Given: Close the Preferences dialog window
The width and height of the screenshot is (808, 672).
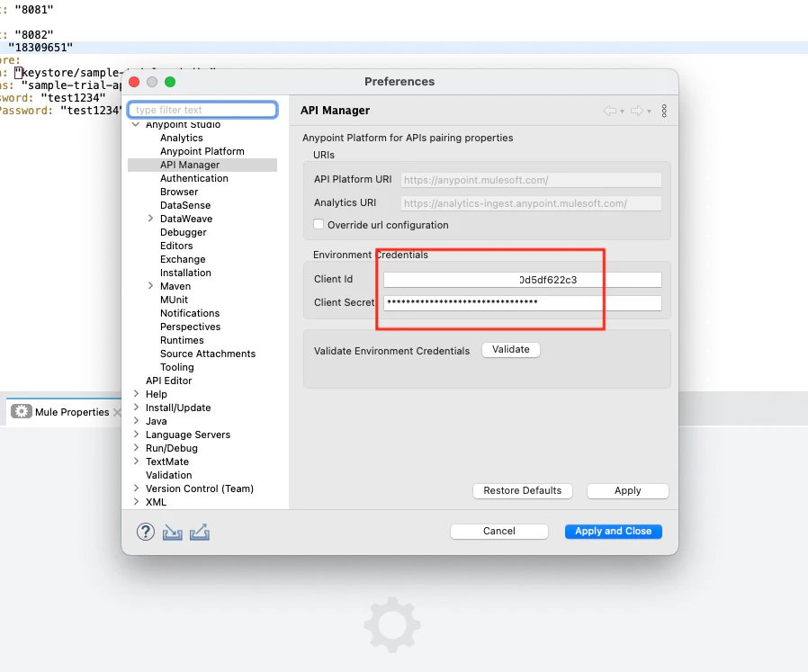Looking at the screenshot, I should (134, 82).
